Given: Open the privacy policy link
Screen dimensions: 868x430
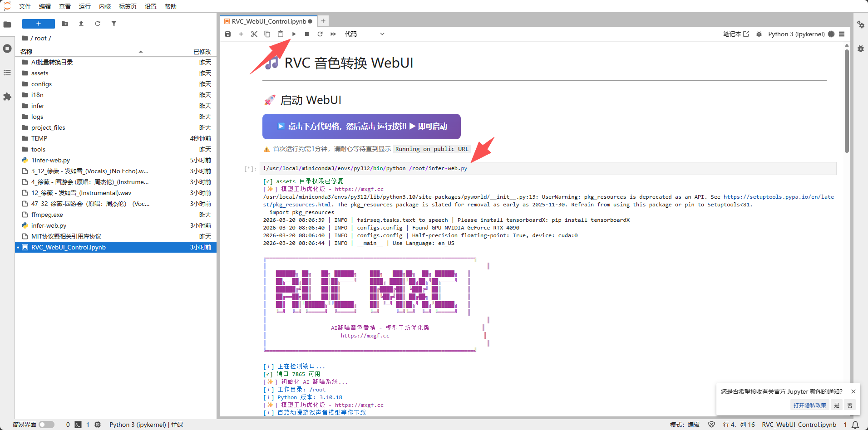Looking at the screenshot, I should [809, 405].
